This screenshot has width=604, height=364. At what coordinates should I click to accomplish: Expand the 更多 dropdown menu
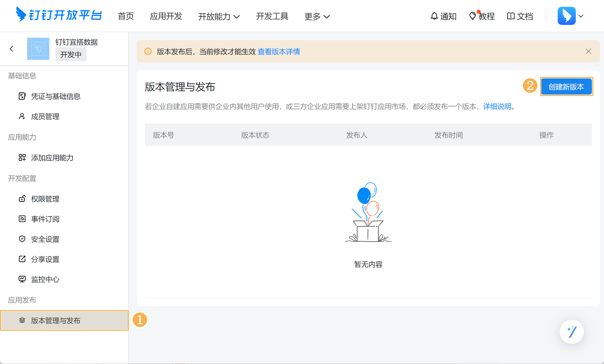click(317, 17)
